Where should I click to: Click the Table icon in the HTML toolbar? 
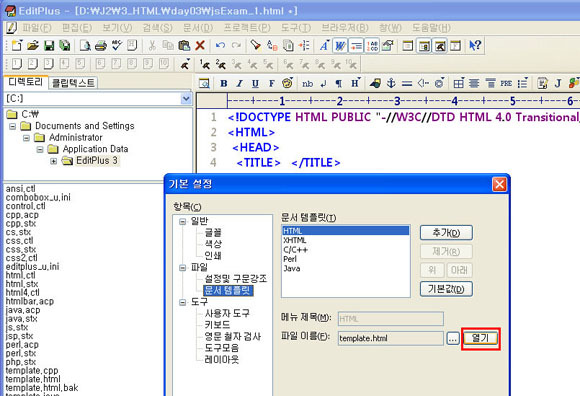(x=458, y=84)
